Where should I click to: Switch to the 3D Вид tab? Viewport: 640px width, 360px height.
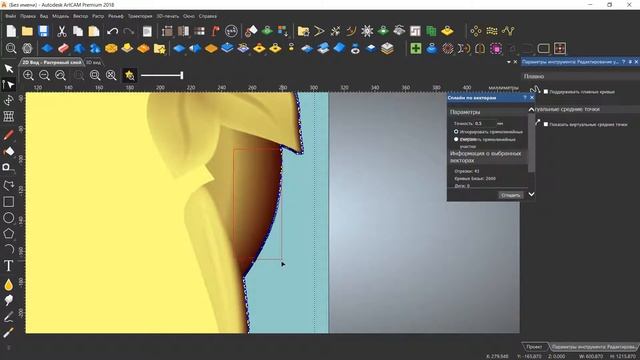click(x=93, y=62)
